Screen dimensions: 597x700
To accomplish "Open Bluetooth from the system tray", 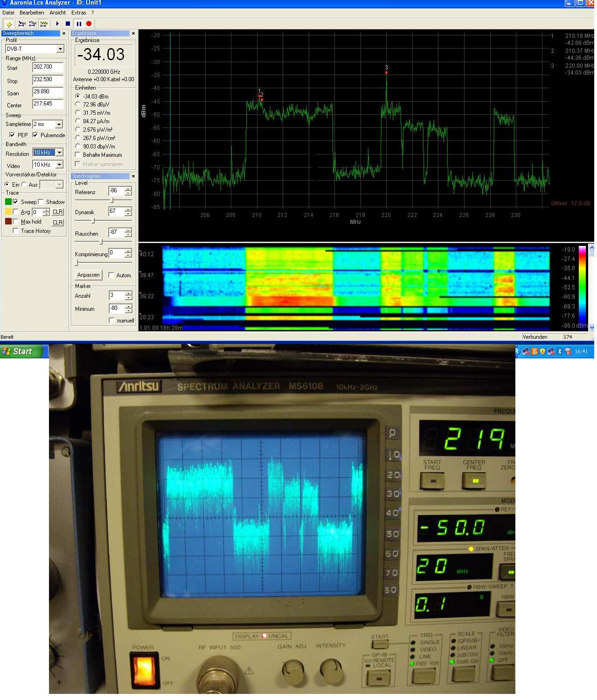I will [x=560, y=351].
